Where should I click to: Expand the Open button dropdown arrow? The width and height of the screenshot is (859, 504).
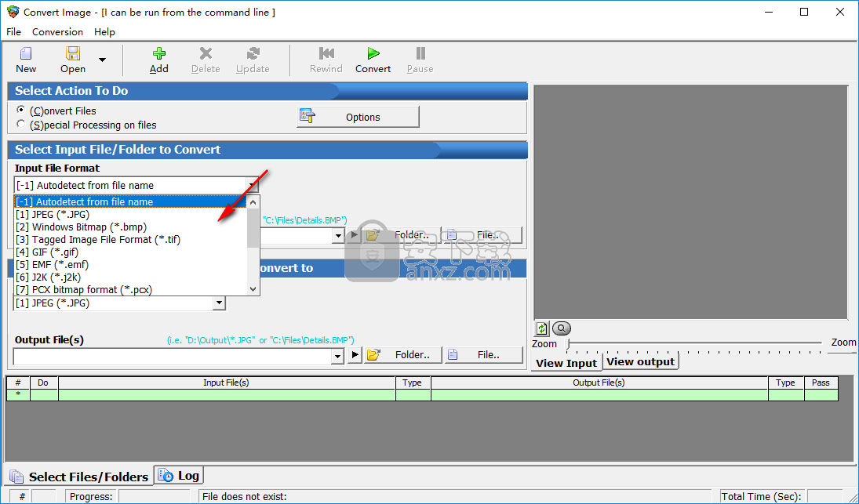[102, 60]
